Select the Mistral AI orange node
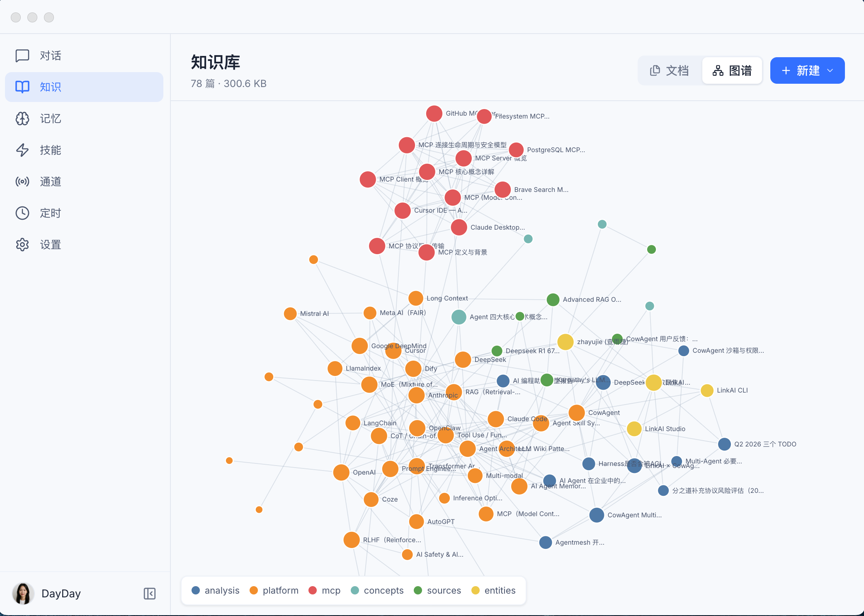Viewport: 864px width, 616px height. click(x=290, y=313)
